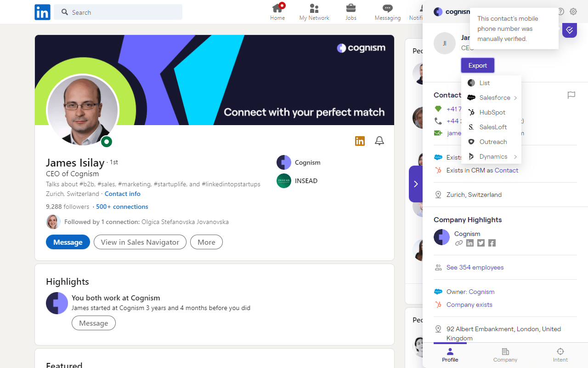Click the green add-email icon

(x=438, y=133)
